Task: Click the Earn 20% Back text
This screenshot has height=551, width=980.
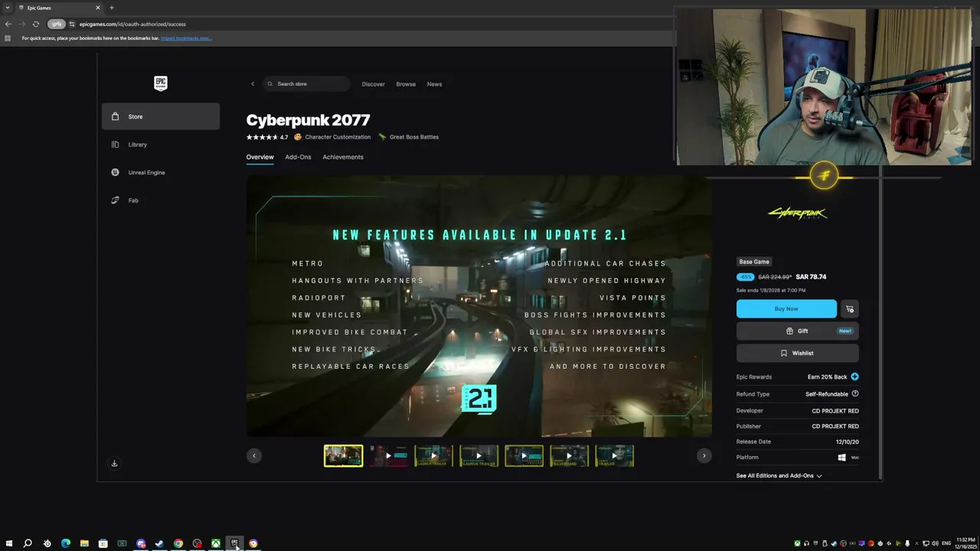Action: 827,377
